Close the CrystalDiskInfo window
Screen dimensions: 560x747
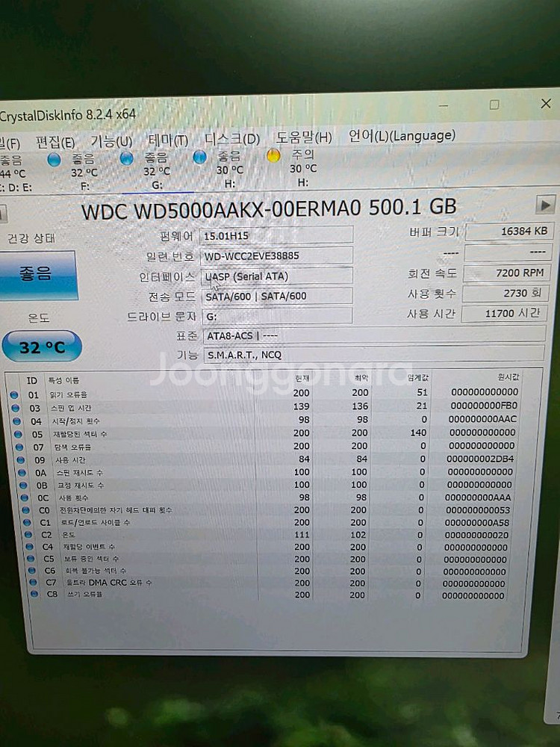point(546,103)
